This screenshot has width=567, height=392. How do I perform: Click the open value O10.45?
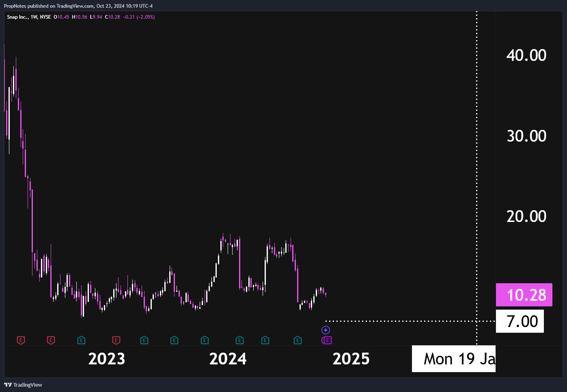click(61, 17)
